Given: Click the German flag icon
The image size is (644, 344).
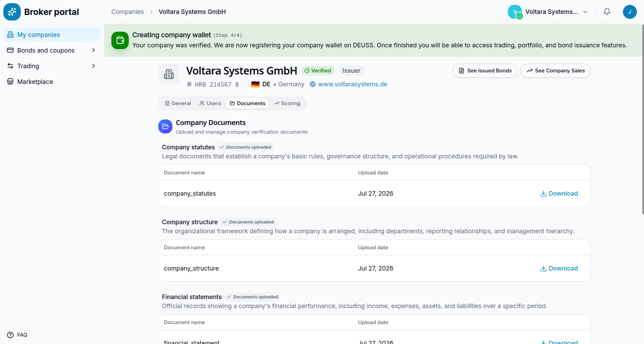Looking at the screenshot, I should pos(255,84).
